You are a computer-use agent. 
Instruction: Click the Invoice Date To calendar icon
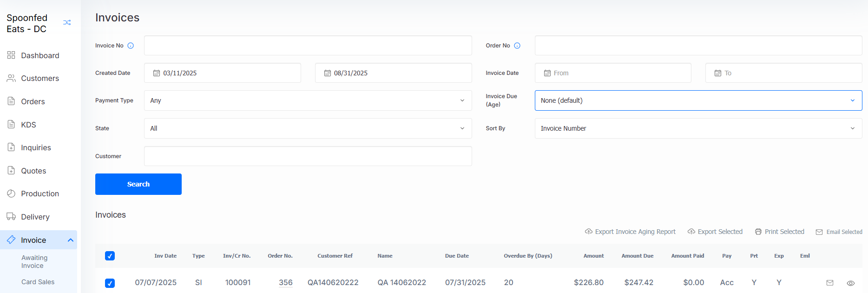pos(718,73)
